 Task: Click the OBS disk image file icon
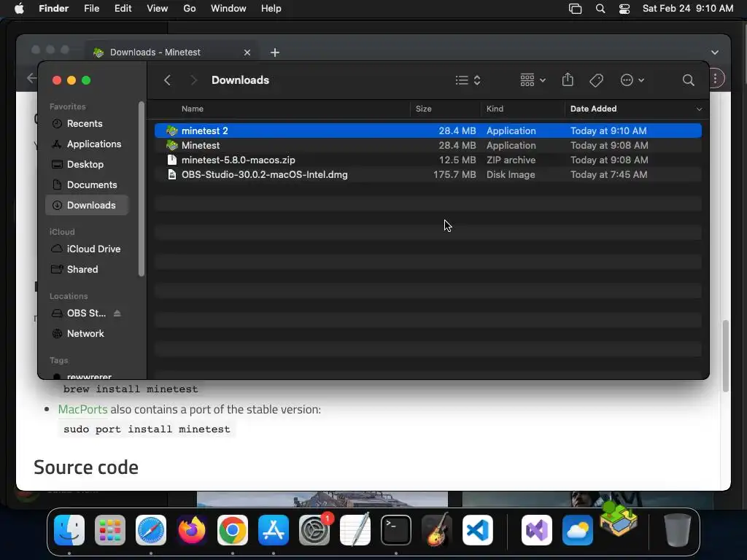(x=172, y=175)
